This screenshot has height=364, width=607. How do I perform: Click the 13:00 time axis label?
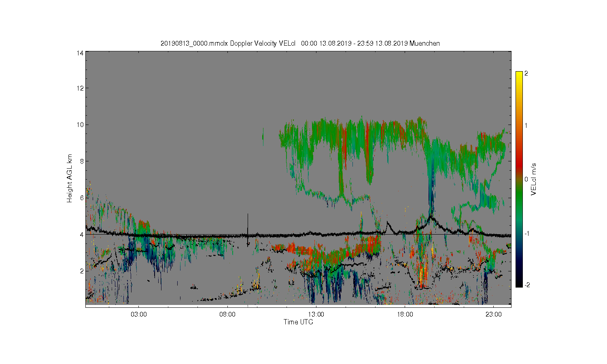point(316,314)
